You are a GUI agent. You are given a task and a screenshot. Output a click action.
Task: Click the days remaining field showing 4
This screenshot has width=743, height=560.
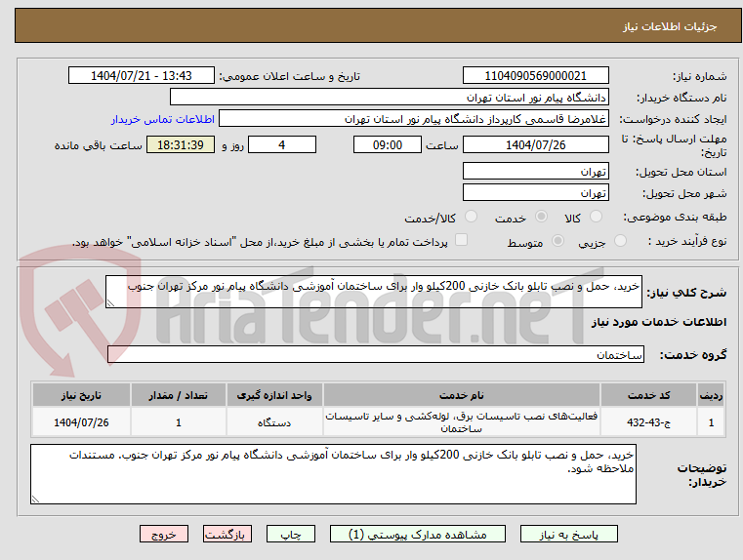(x=282, y=144)
